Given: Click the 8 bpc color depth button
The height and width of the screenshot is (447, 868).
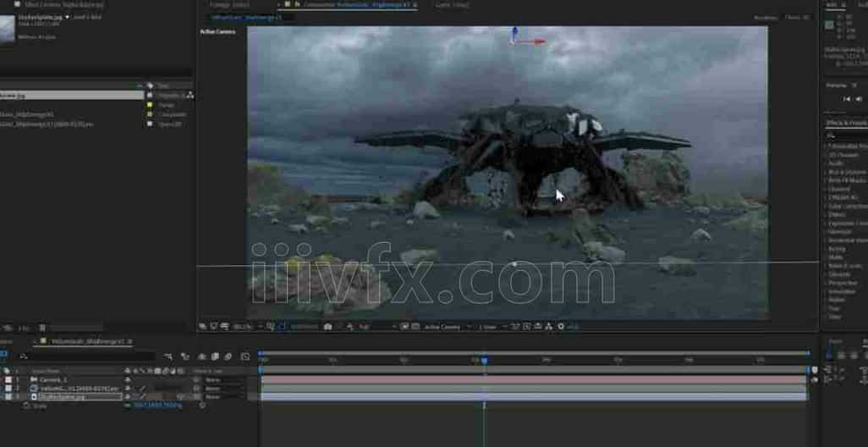Looking at the screenshot, I should [x=23, y=328].
